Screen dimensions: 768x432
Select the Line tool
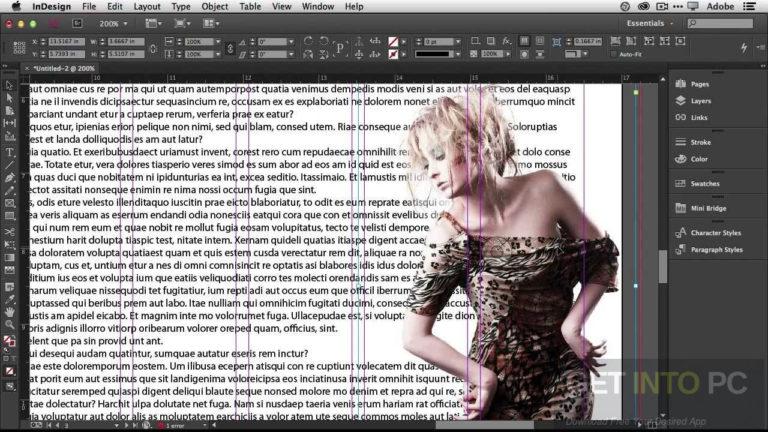tap(9, 165)
